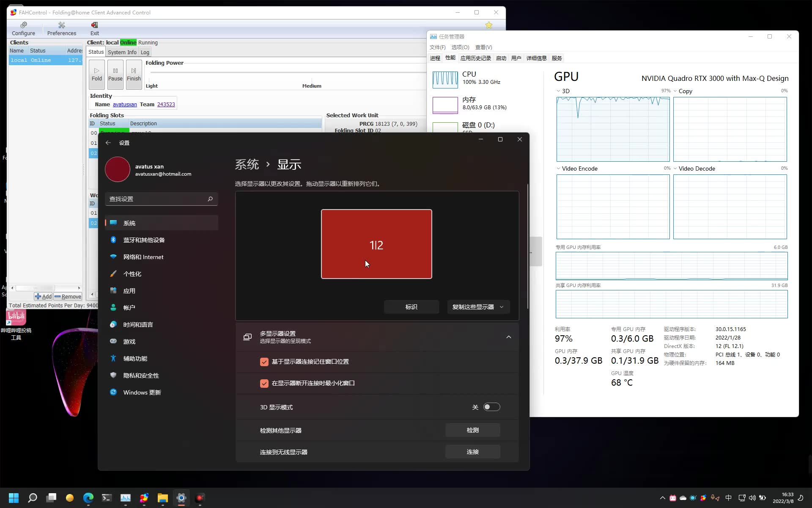Image resolution: width=812 pixels, height=508 pixels.
Task: Turn on the 3D 显示模式 toggle
Action: (x=491, y=407)
